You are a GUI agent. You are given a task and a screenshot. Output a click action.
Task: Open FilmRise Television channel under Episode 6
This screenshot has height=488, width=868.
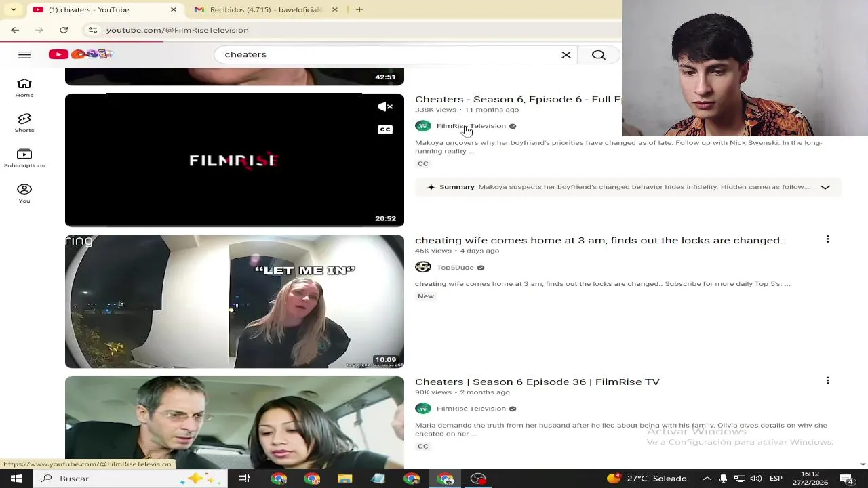471,126
